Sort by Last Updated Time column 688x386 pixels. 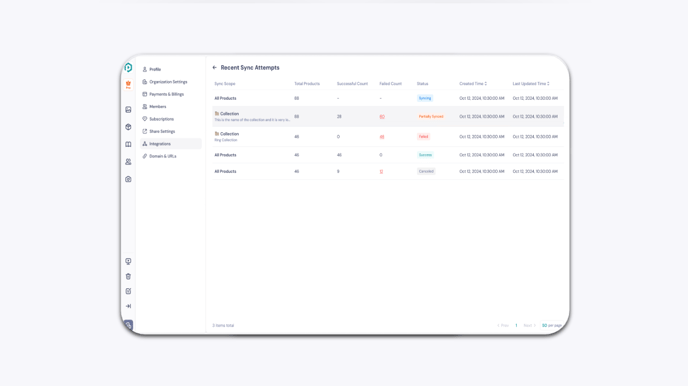click(x=531, y=83)
